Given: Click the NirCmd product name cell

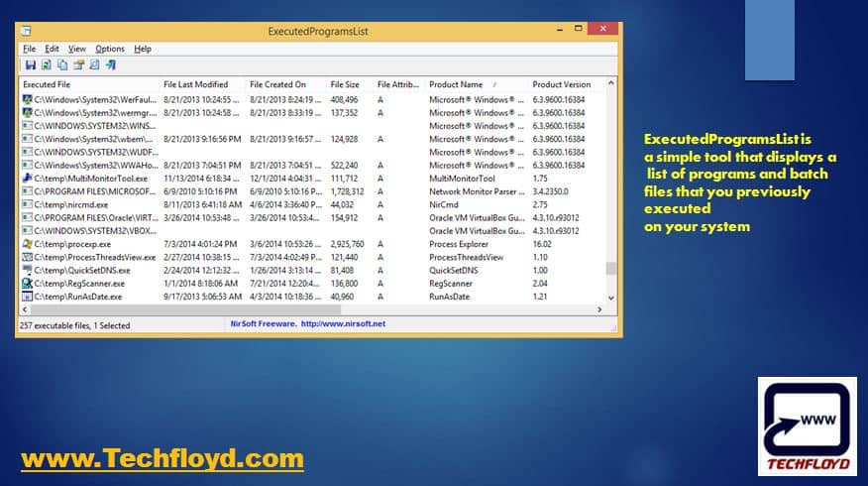Looking at the screenshot, I should point(444,204).
